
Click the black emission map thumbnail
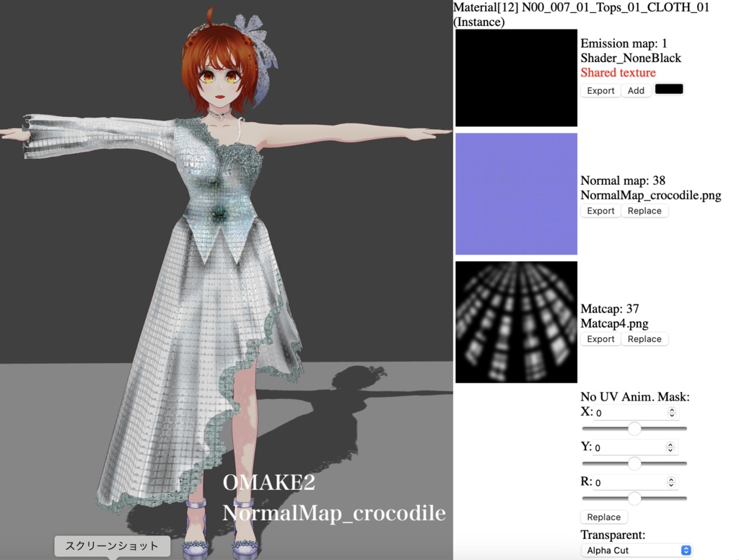click(x=515, y=77)
